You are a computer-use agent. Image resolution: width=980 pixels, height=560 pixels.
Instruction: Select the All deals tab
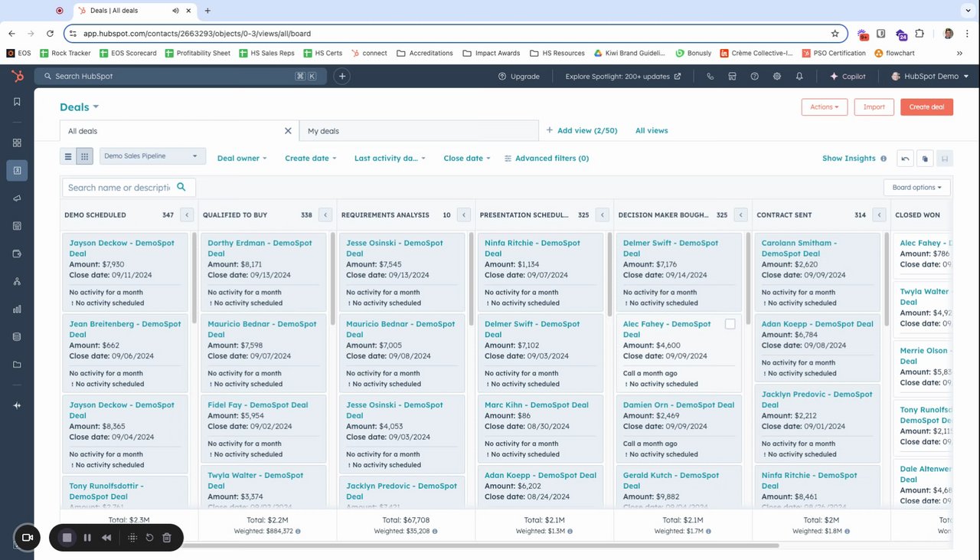pyautogui.click(x=179, y=131)
